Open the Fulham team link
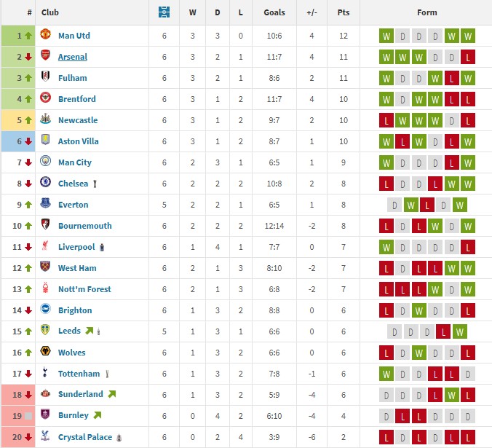 point(72,78)
